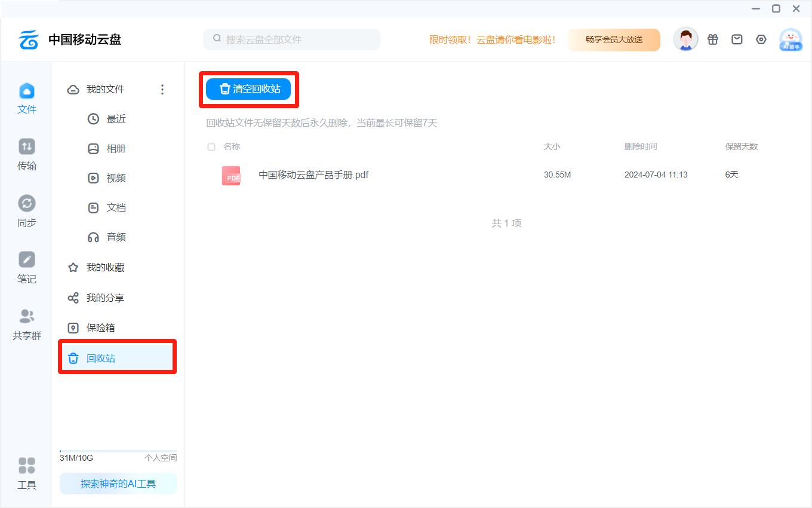Click the 删除时间 column header

click(641, 146)
